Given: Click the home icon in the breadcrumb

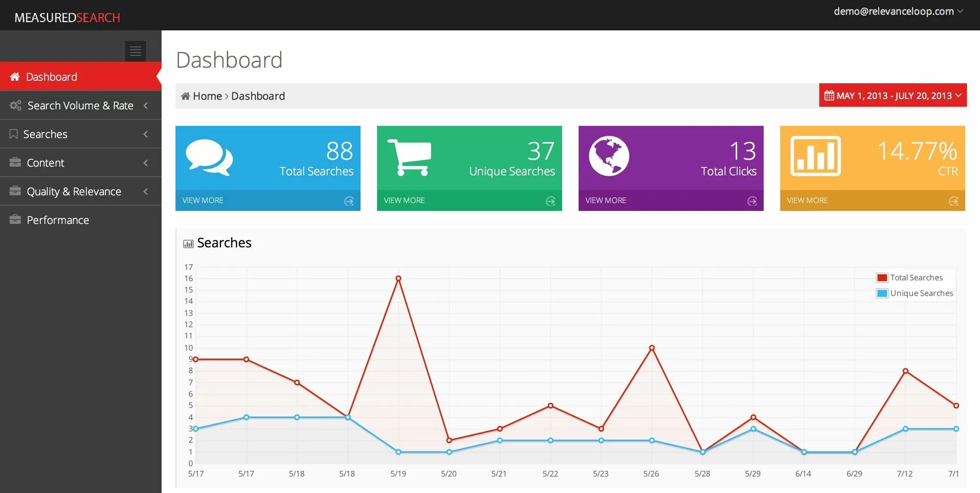Looking at the screenshot, I should click(185, 96).
